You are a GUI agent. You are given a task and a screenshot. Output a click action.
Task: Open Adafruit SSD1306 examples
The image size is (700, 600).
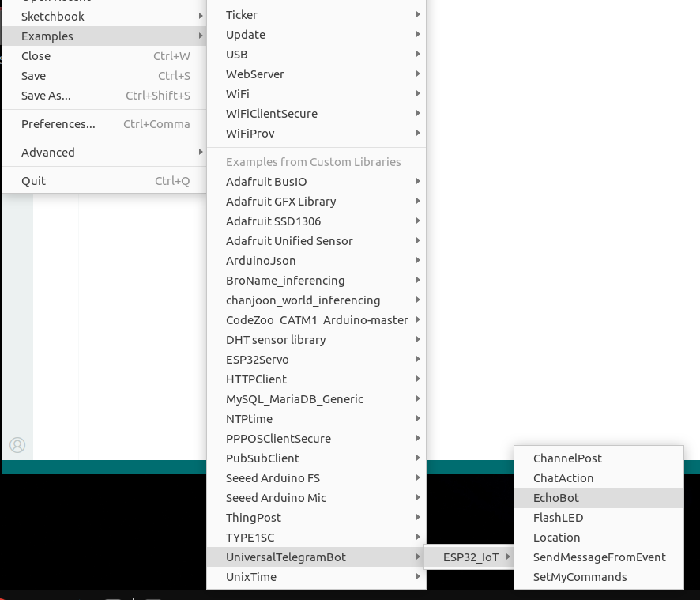tap(317, 221)
